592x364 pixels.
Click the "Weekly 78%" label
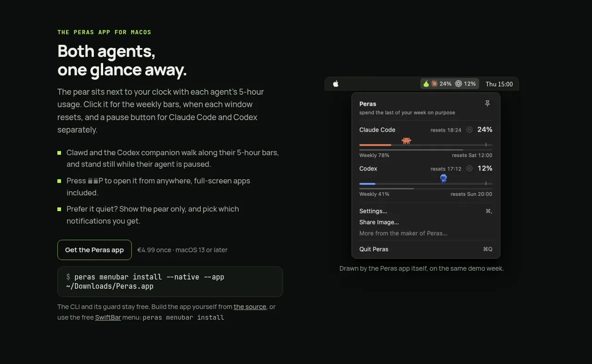[x=374, y=155]
